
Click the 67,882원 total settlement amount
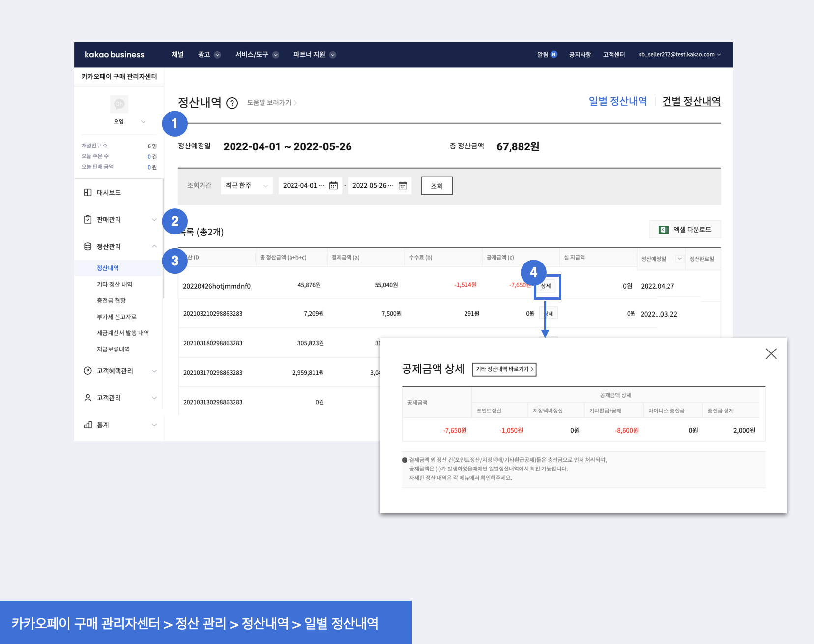(518, 147)
